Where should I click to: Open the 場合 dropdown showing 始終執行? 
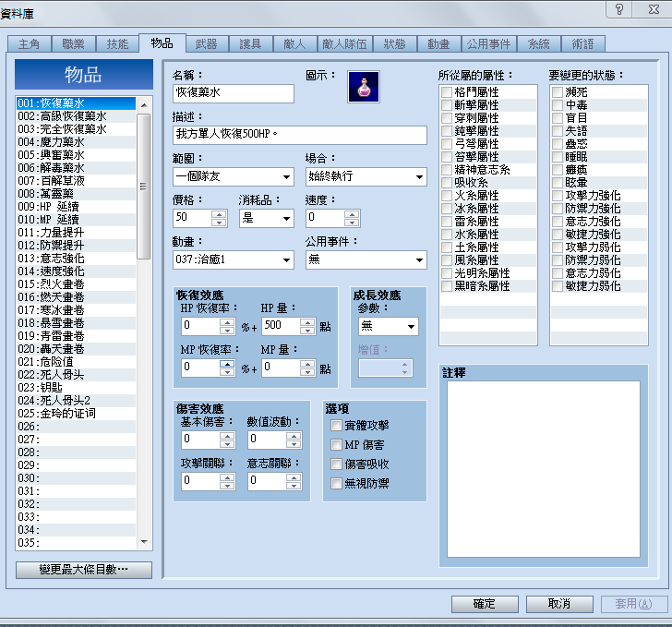pos(366,176)
